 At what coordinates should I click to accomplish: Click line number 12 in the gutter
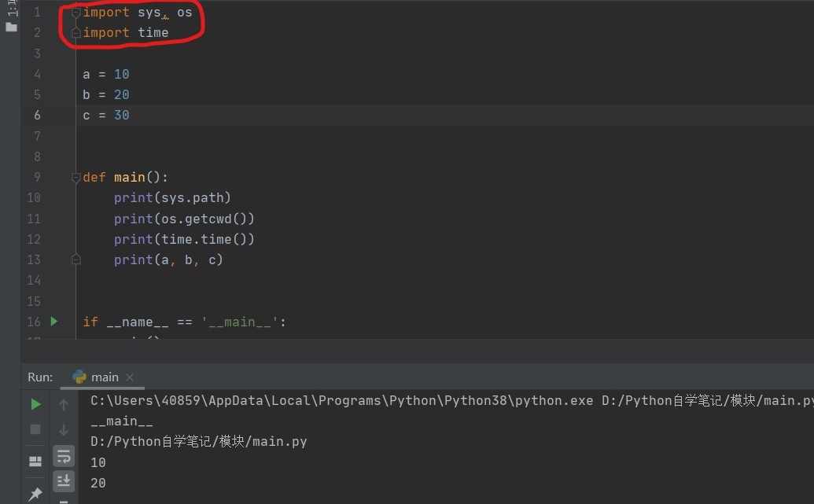tap(34, 239)
